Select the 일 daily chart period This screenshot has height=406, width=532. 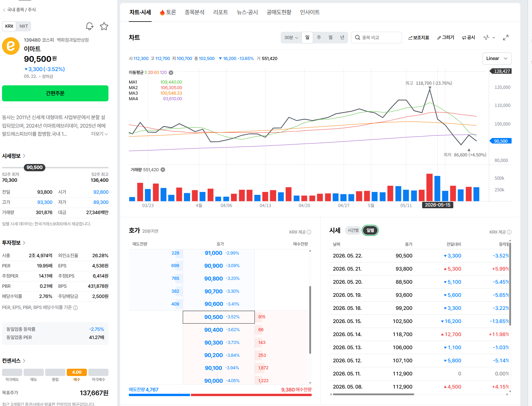(307, 38)
